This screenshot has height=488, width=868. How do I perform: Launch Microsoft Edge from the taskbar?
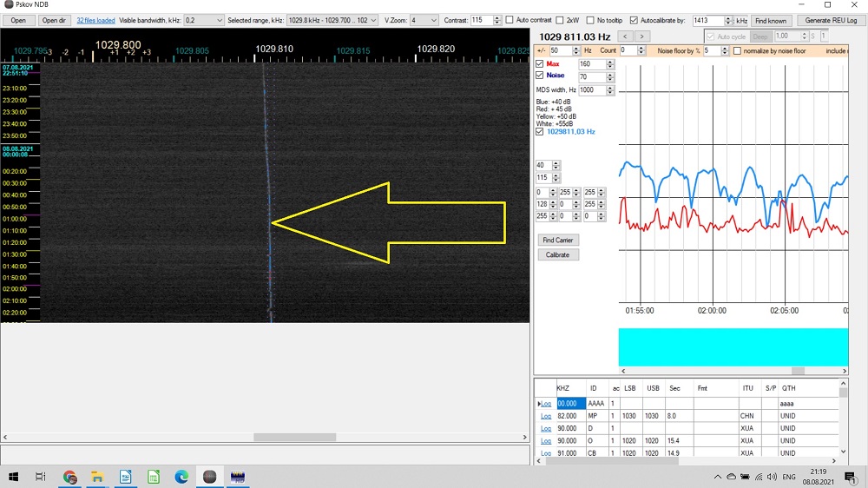[181, 477]
